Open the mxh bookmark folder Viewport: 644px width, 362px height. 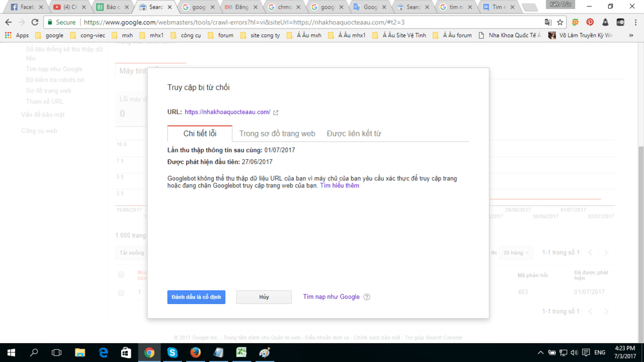[122, 35]
